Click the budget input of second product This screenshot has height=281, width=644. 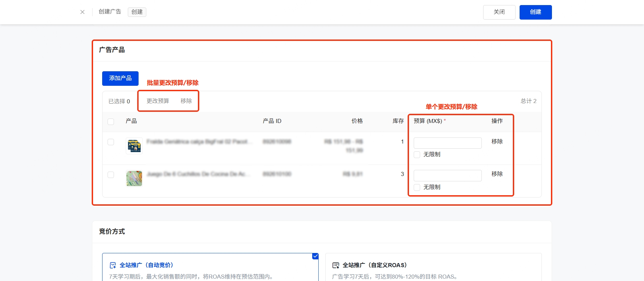point(447,176)
